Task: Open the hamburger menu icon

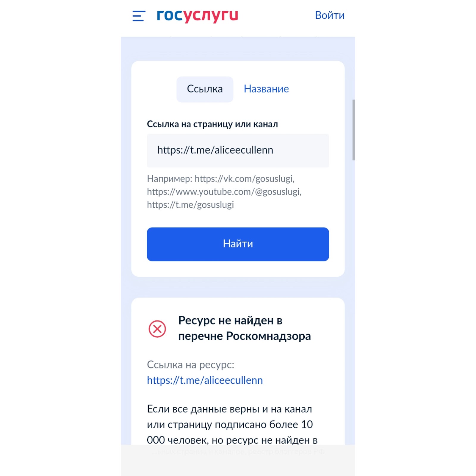Action: tap(139, 16)
